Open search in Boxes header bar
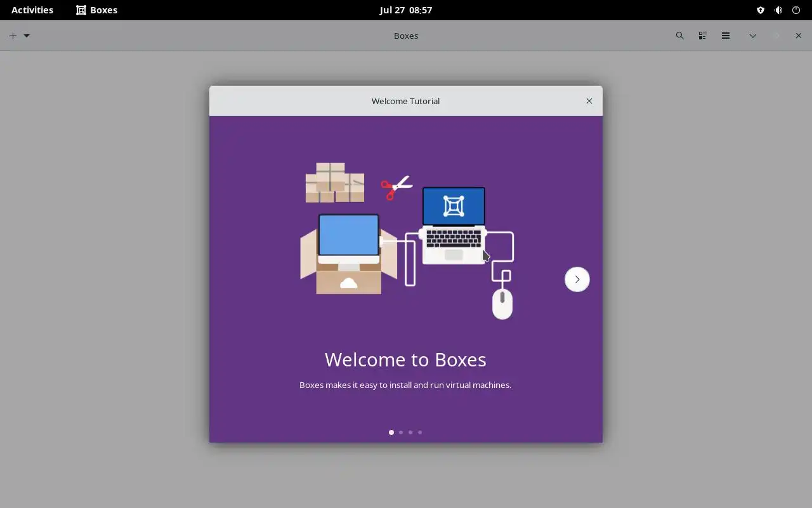The height and width of the screenshot is (508, 812). [680, 36]
